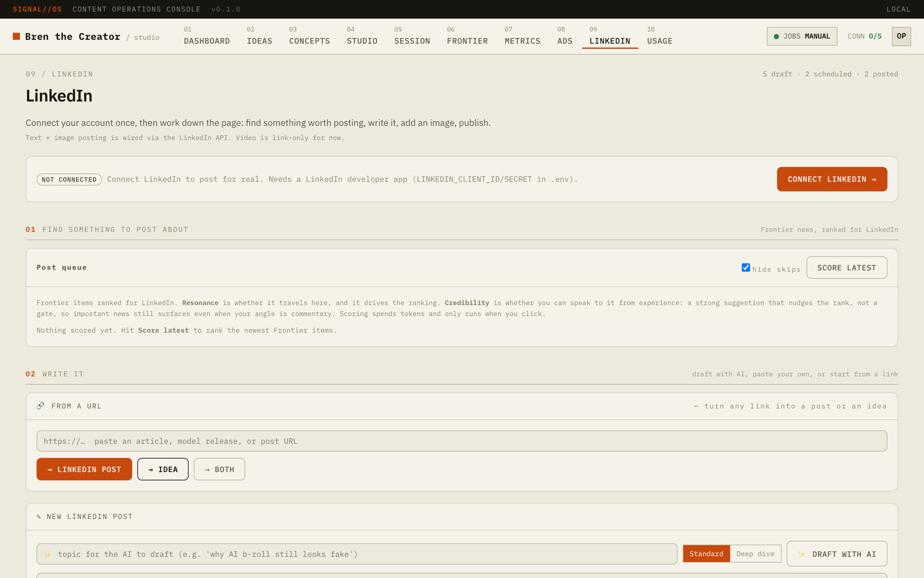Switch to the Concepts tab

(310, 36)
